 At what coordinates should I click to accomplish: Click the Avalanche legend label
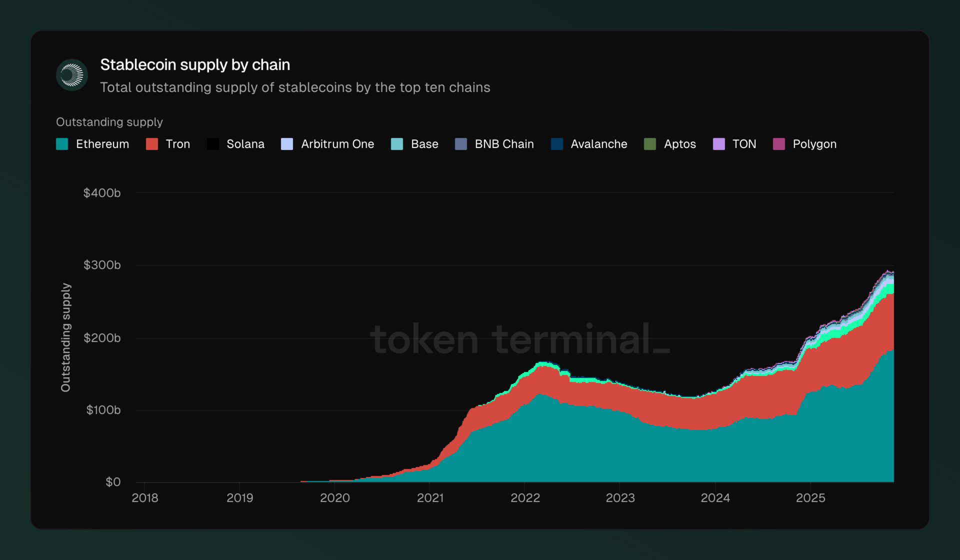[598, 144]
